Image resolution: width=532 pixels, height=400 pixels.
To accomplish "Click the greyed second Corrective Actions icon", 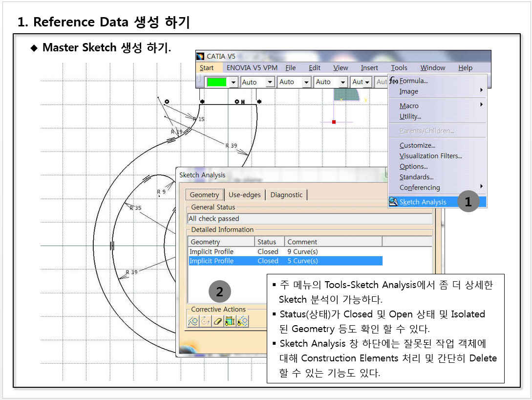I will pos(205,321).
